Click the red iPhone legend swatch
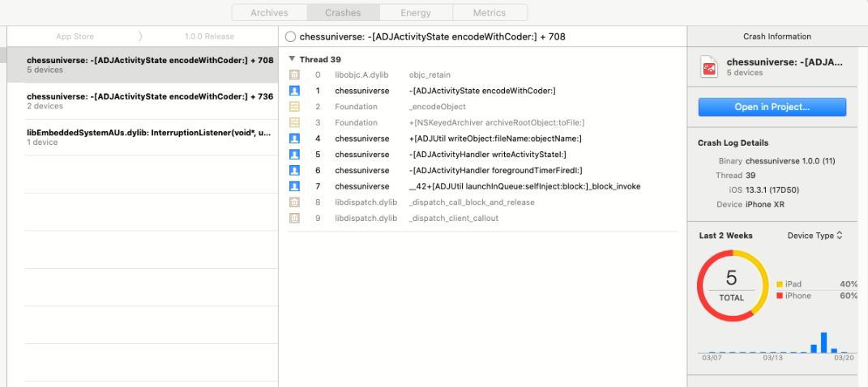Viewport: 868px width, 387px height. pos(780,296)
